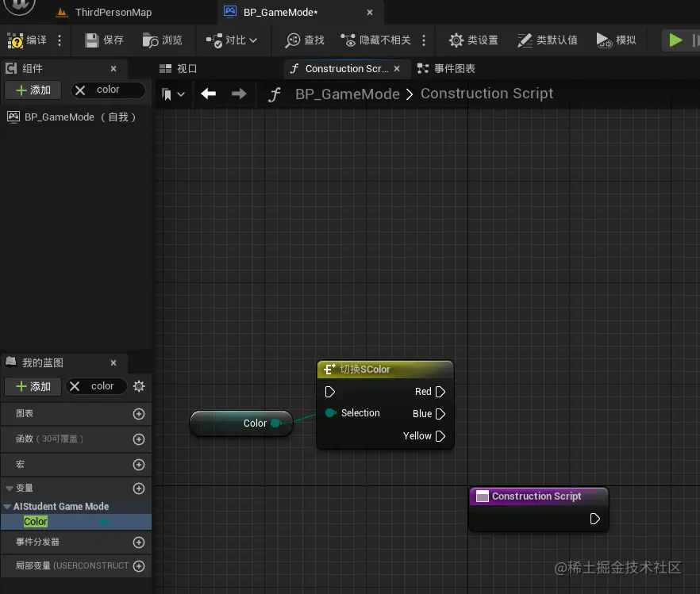Click BP_GameMode in breadcrumb
Image resolution: width=700 pixels, height=594 pixels.
(348, 94)
